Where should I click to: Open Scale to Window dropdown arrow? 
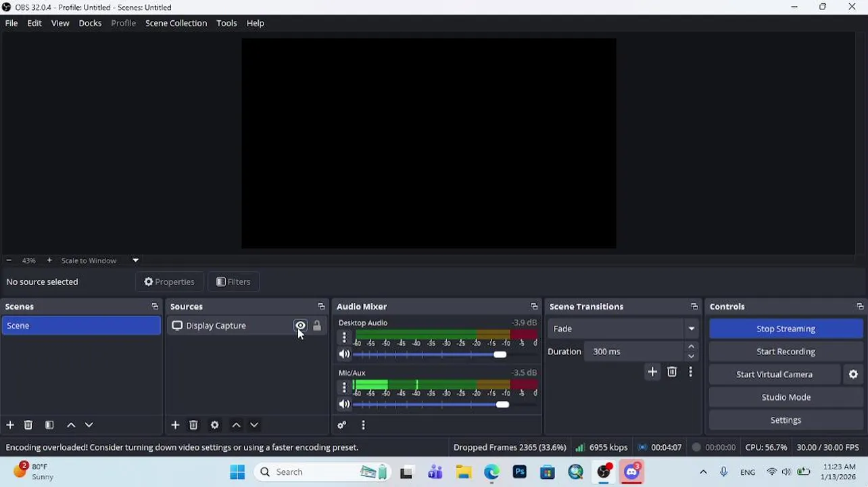point(135,260)
